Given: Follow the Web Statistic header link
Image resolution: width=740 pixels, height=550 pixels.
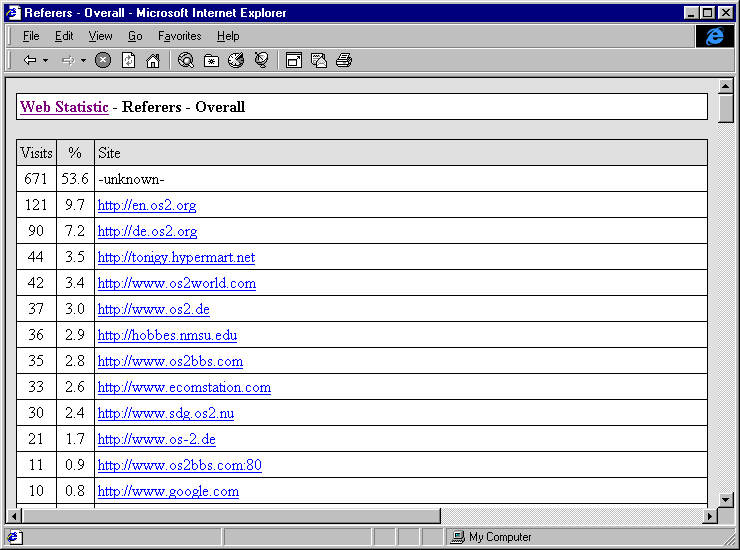Looking at the screenshot, I should click(64, 107).
